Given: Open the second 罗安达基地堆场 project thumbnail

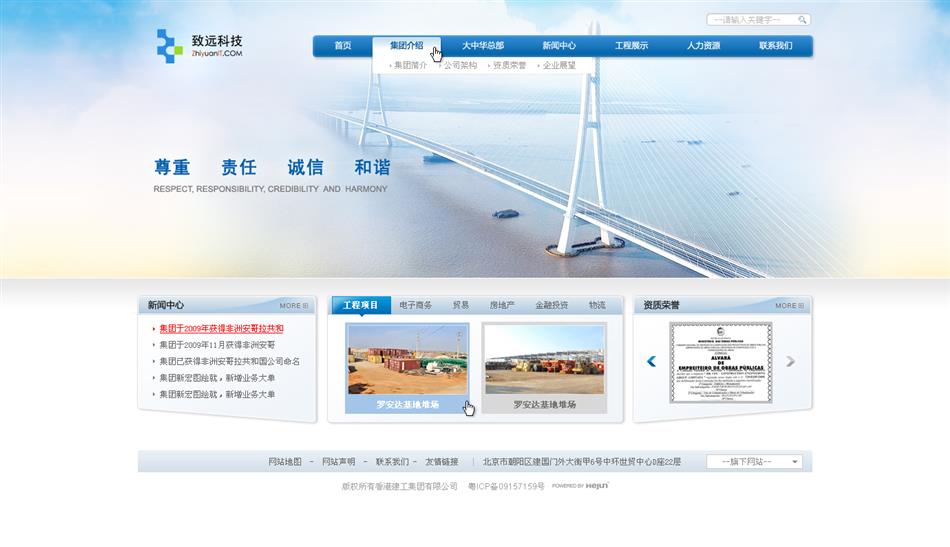Looking at the screenshot, I should click(x=544, y=366).
